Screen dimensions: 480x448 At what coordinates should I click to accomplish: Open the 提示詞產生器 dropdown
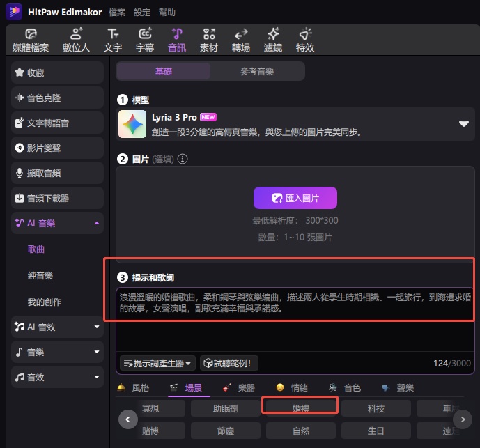[x=157, y=363]
